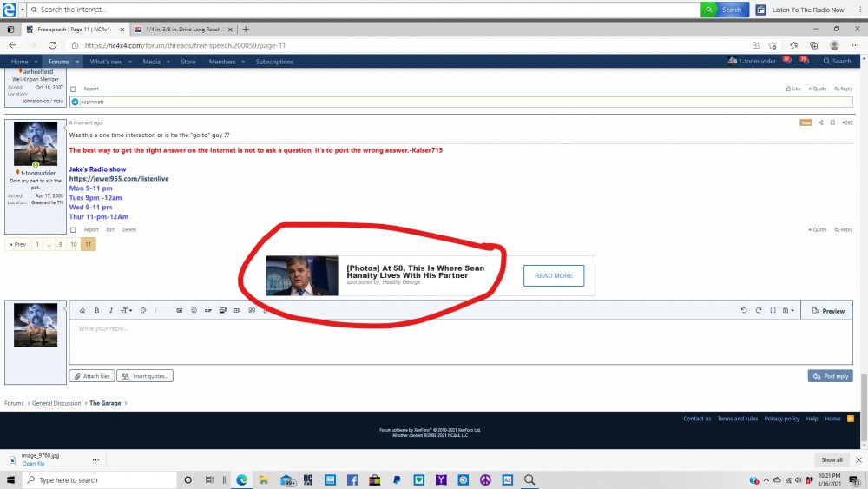Open the conversations inbox icon
This screenshot has width=868, height=489.
tap(788, 60)
